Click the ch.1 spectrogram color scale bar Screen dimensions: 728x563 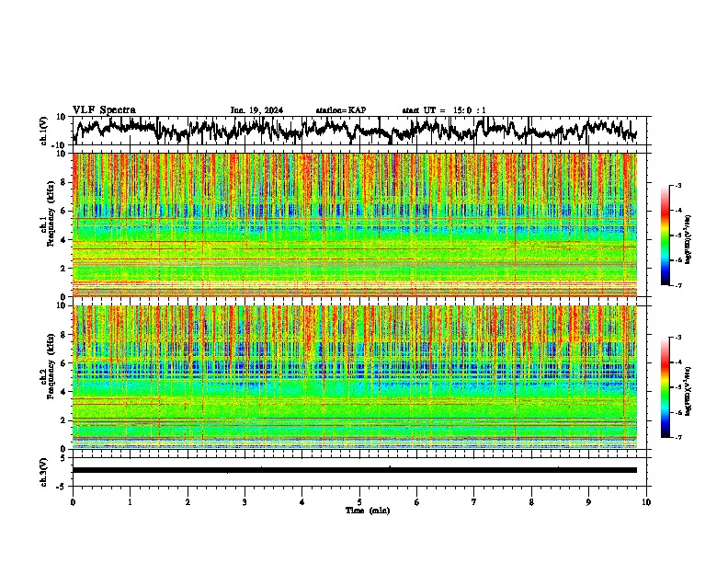coord(665,236)
